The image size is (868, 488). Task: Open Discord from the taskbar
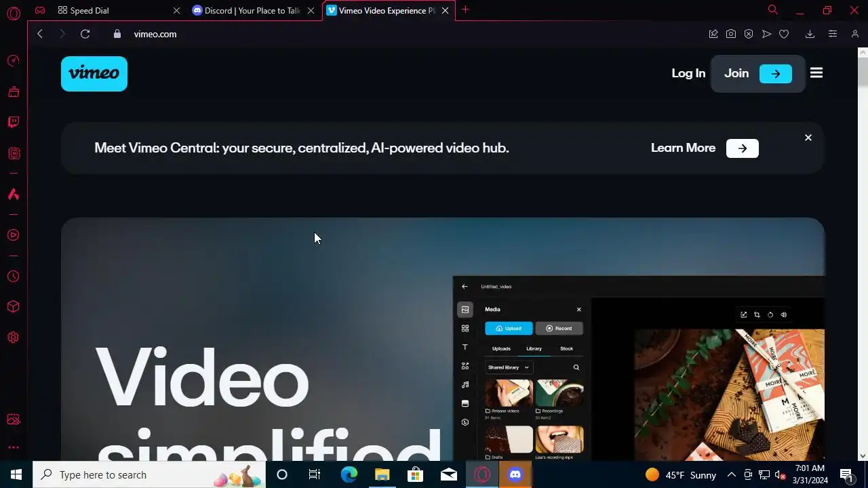pos(515,474)
